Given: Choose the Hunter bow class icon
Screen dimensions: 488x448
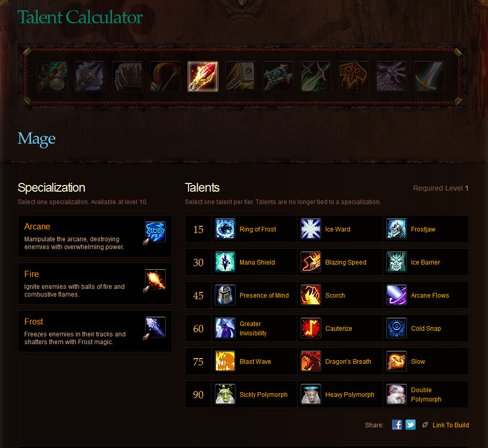Looking at the screenshot, I should 165,76.
